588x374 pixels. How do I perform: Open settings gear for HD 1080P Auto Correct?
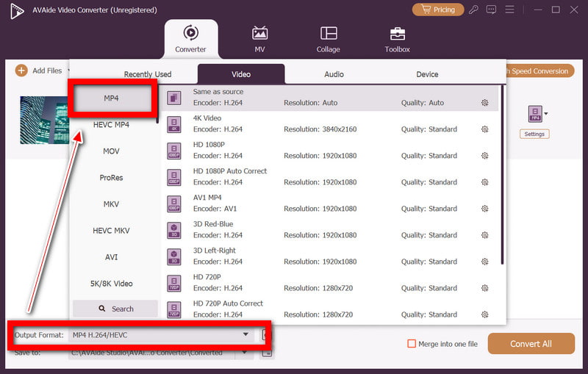click(x=484, y=182)
